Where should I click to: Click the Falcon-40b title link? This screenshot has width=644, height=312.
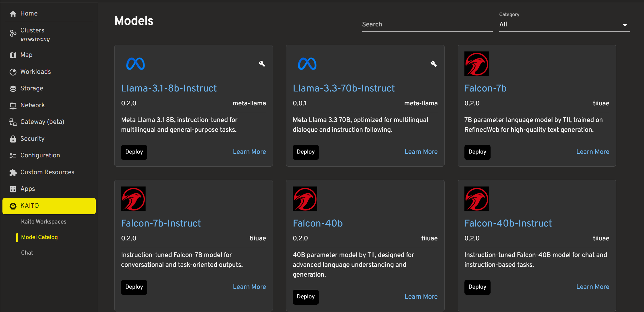(x=318, y=223)
